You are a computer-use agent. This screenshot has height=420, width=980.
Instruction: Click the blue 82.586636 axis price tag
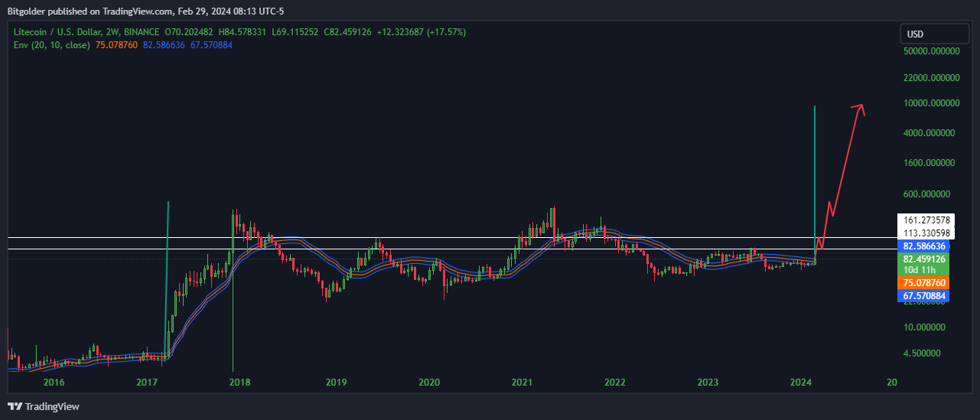(925, 246)
